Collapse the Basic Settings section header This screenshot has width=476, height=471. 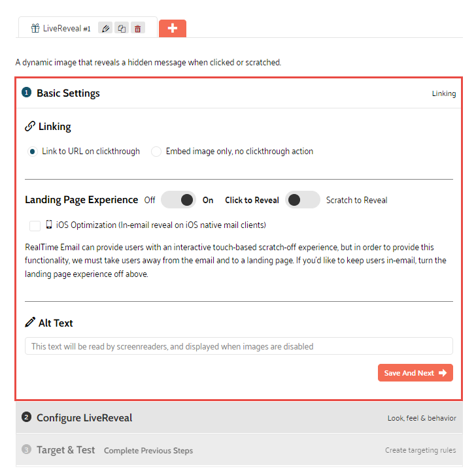pos(68,93)
